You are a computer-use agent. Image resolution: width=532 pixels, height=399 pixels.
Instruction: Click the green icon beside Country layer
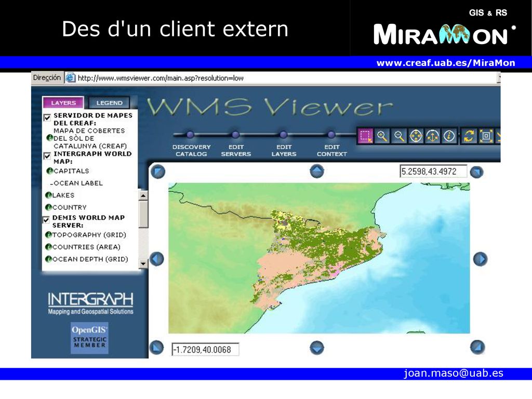(x=48, y=207)
